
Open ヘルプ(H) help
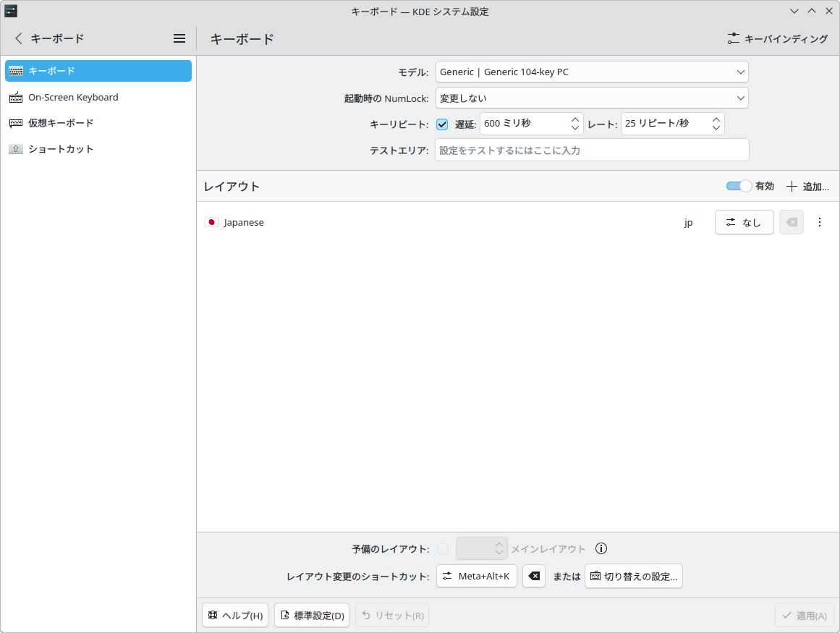(235, 616)
